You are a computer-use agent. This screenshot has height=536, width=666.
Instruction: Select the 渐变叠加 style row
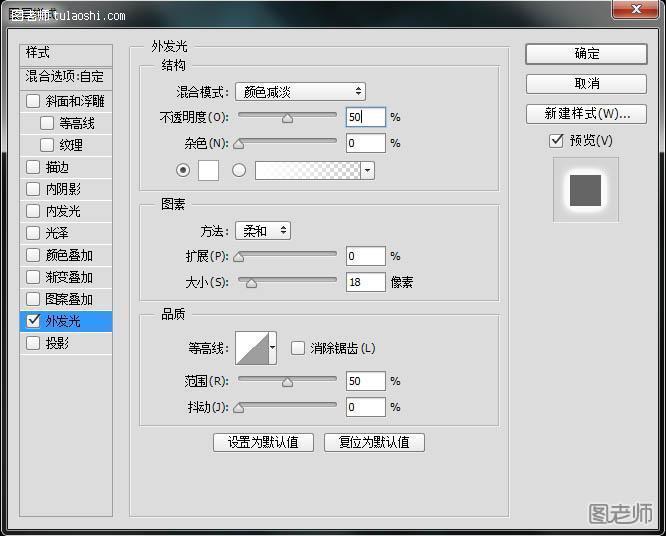[66, 277]
